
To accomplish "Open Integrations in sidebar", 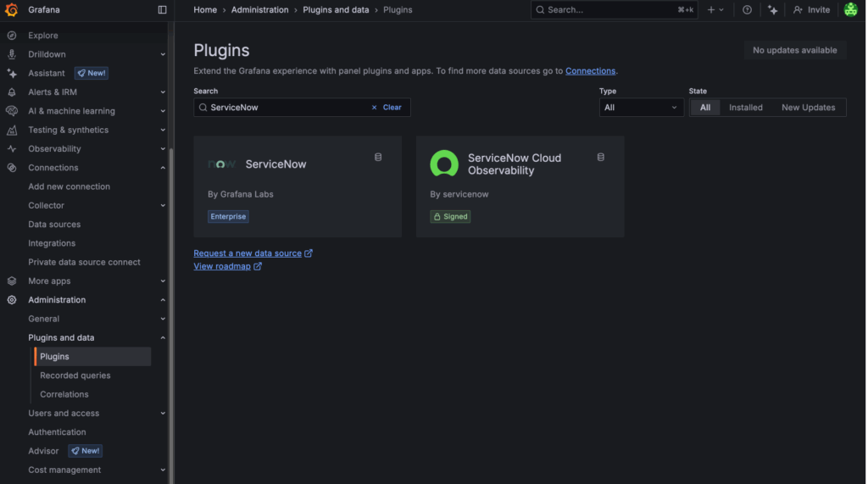I will coord(52,243).
